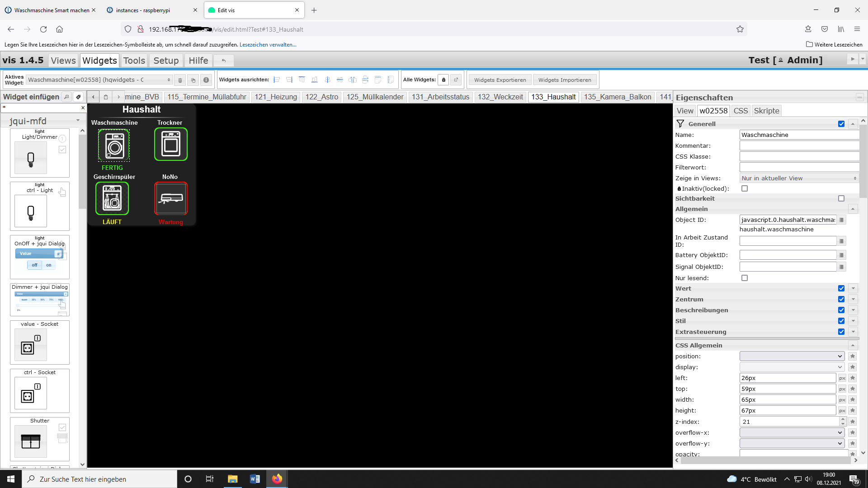Copy the active widget using duplicate icon

193,80
